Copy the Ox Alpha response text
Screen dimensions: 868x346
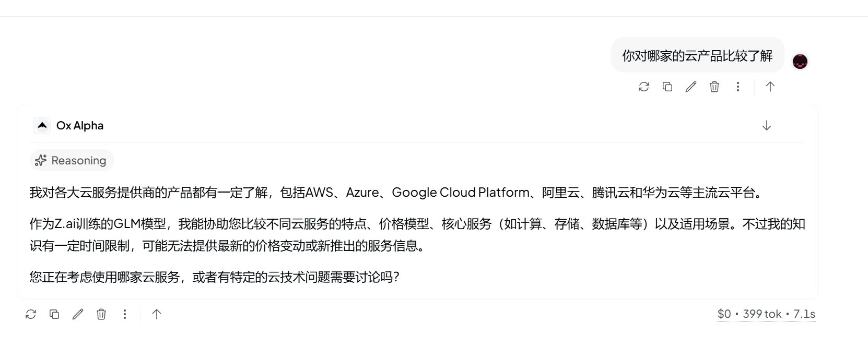click(54, 314)
